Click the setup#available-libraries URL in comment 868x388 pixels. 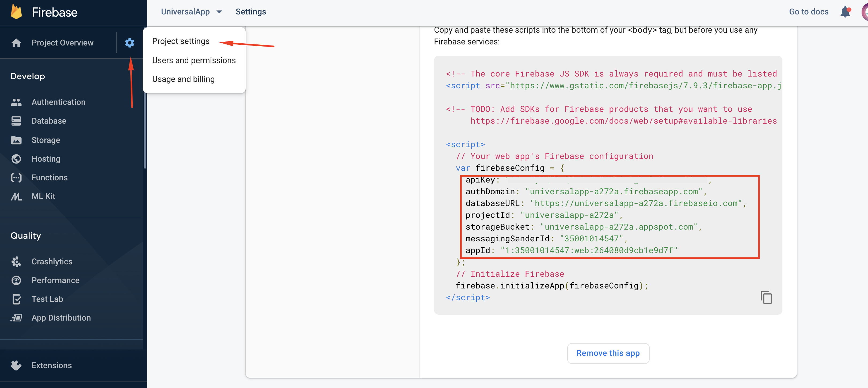click(623, 121)
